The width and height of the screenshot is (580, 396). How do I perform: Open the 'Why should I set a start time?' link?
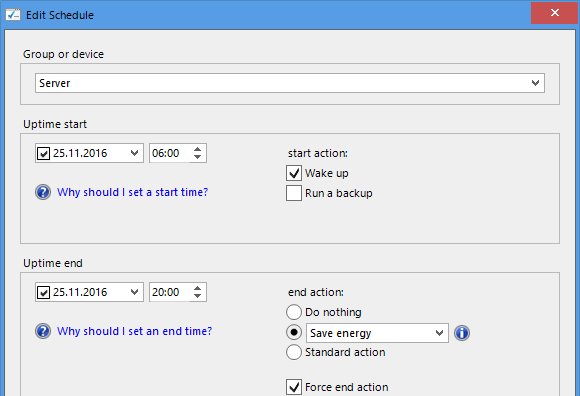tap(132, 192)
